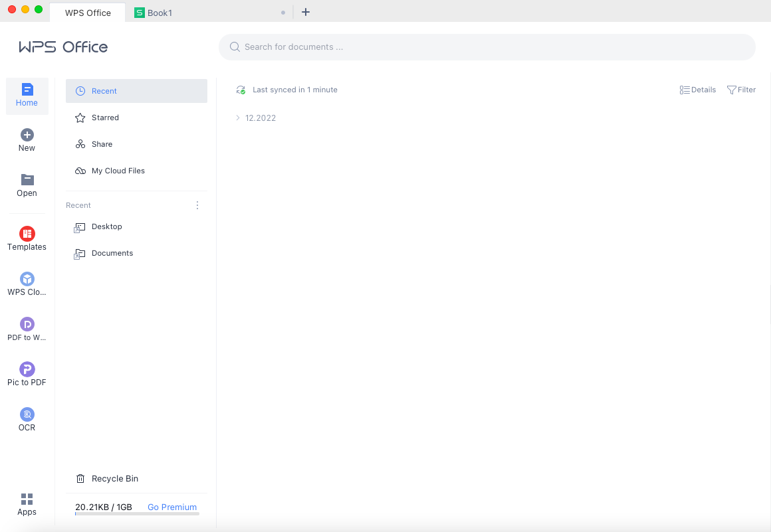Launch the OCR tool
The width and height of the screenshot is (771, 532).
click(27, 420)
